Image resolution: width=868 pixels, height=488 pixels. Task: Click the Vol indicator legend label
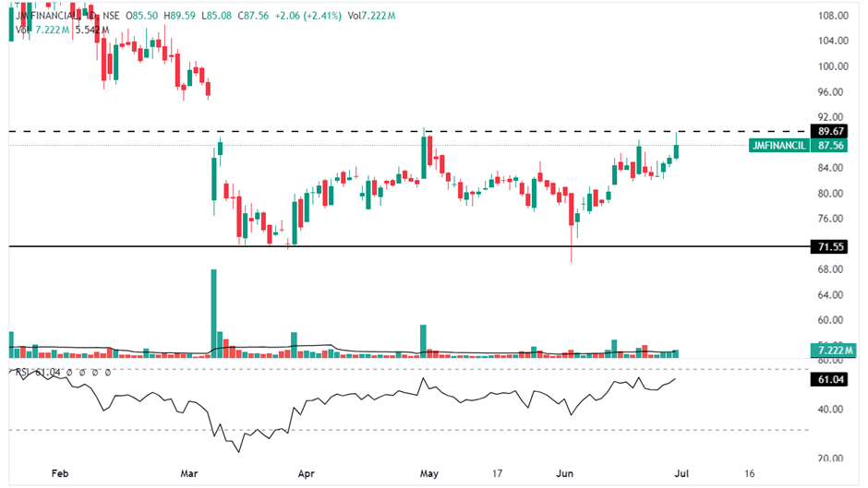pos(20,30)
